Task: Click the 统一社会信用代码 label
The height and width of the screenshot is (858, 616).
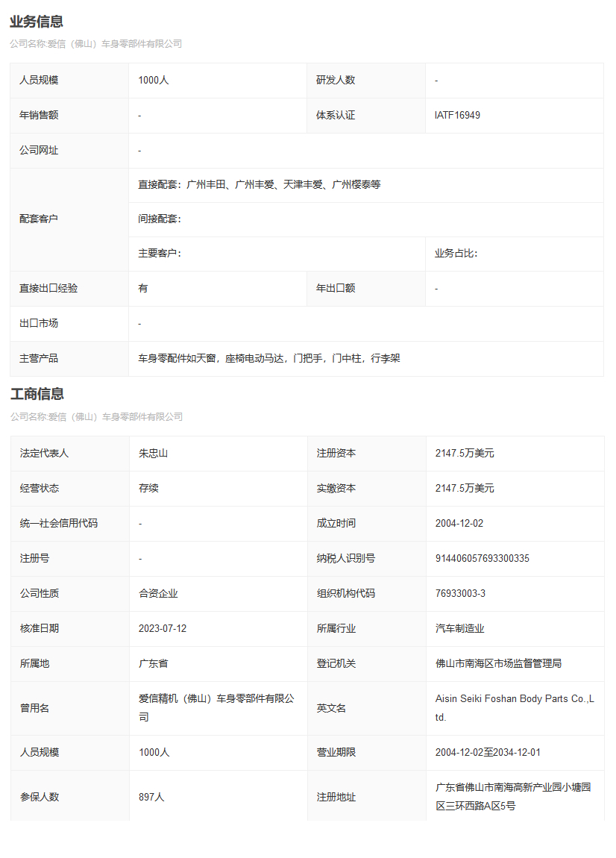Action: coord(58,523)
